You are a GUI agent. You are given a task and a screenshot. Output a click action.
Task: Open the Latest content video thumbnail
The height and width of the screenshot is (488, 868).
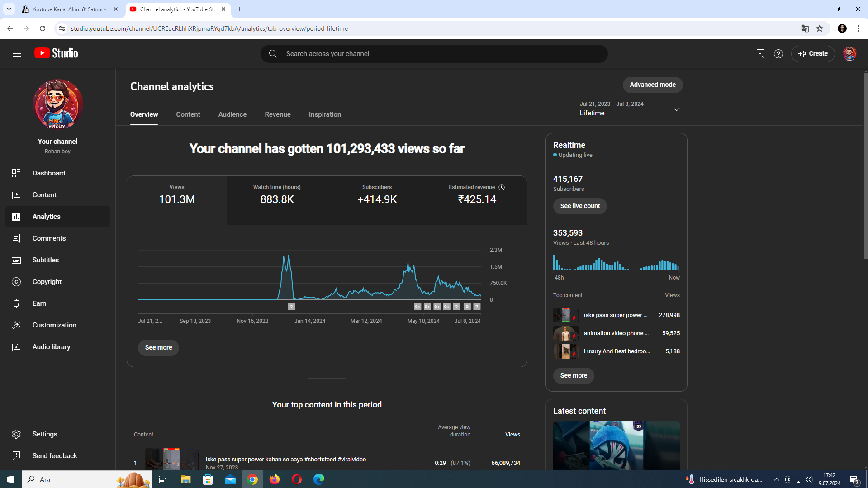pyautogui.click(x=616, y=446)
